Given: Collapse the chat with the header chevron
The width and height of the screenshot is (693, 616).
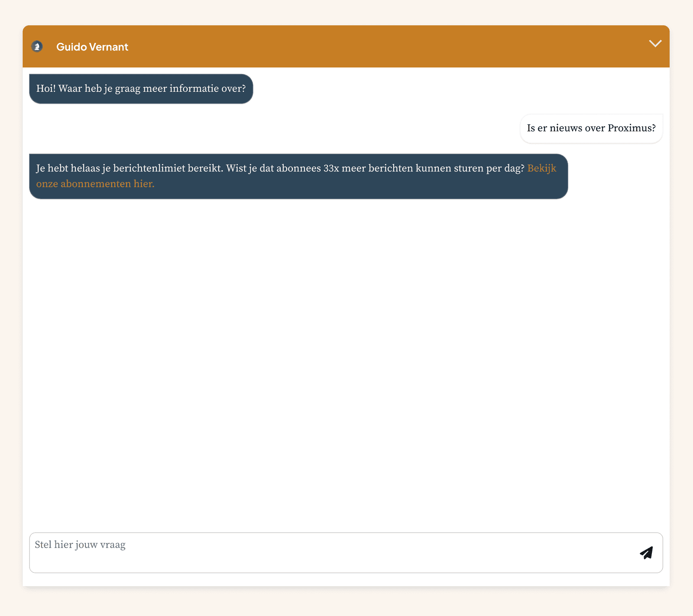Looking at the screenshot, I should 655,43.
